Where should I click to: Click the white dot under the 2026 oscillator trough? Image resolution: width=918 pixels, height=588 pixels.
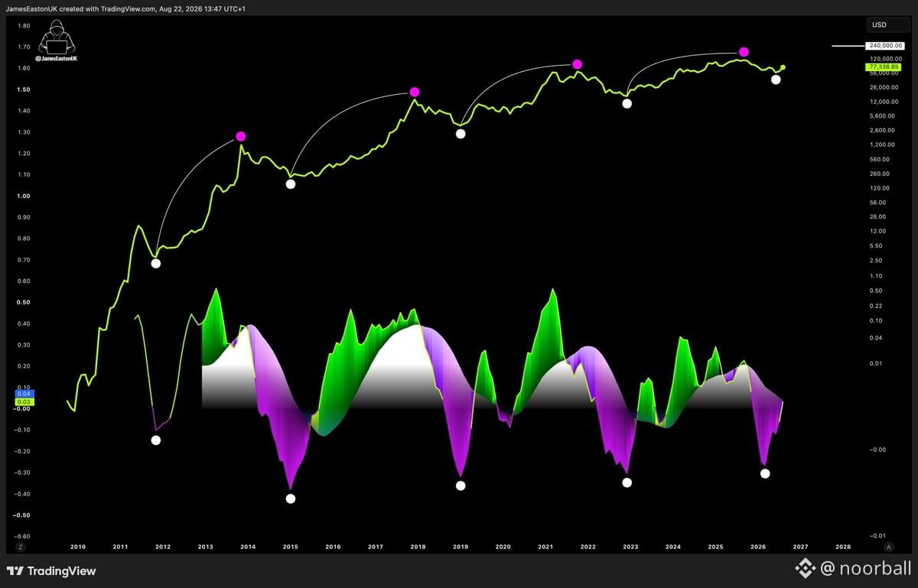coord(765,473)
